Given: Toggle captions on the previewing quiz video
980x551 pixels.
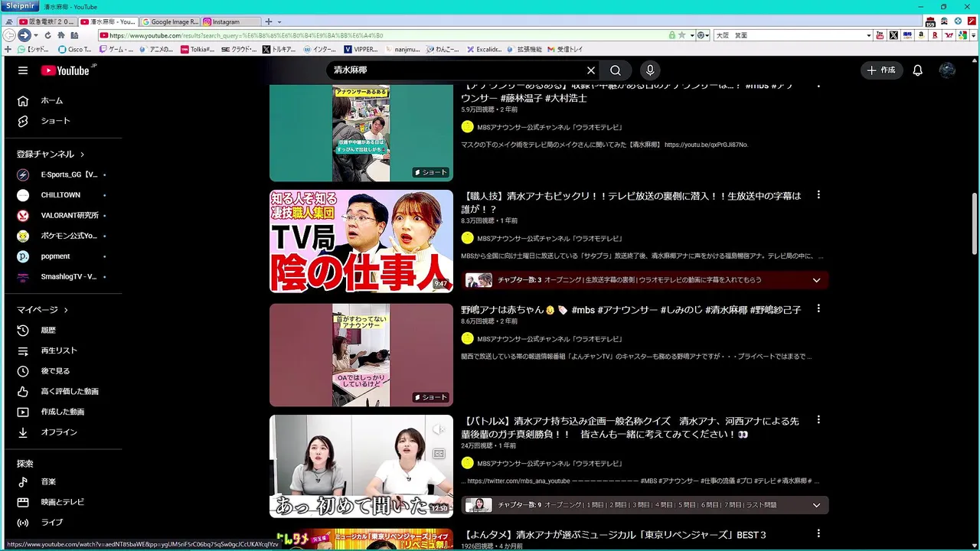Looking at the screenshot, I should pos(439,454).
